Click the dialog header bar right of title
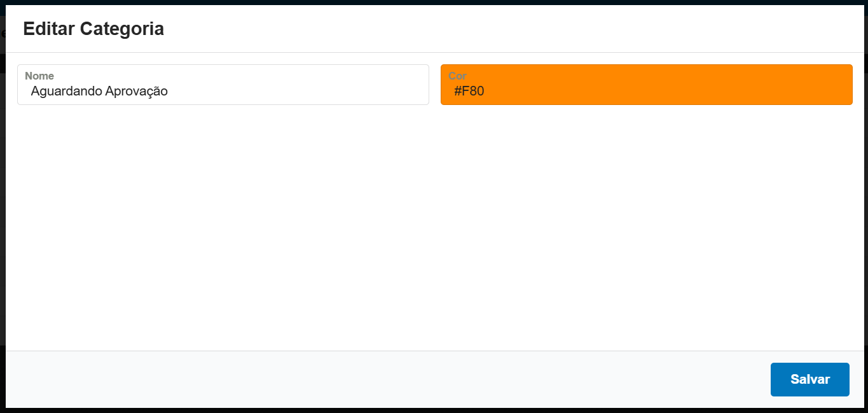 (x=509, y=29)
